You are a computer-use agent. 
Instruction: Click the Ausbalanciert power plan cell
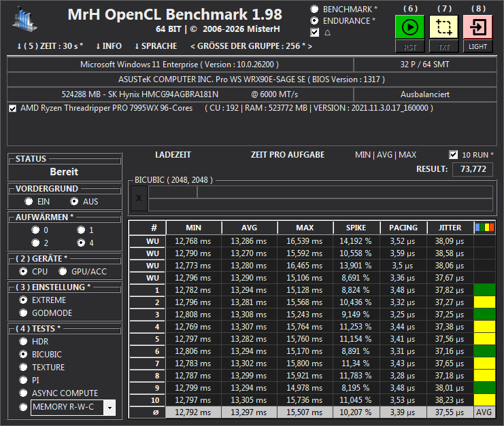(x=425, y=94)
